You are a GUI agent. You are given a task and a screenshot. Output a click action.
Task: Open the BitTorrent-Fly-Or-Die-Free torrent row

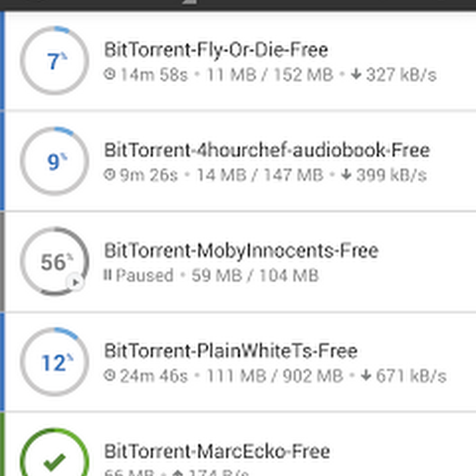216,50
